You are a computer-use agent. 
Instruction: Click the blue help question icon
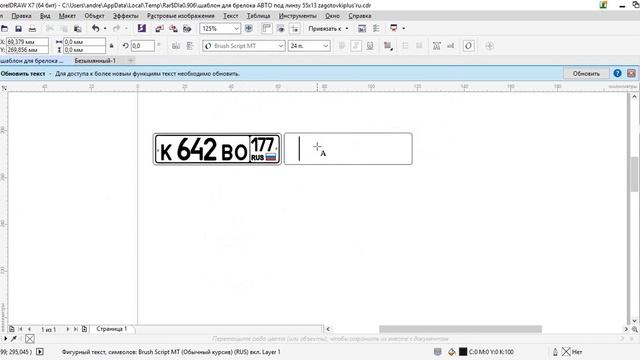[x=617, y=73]
